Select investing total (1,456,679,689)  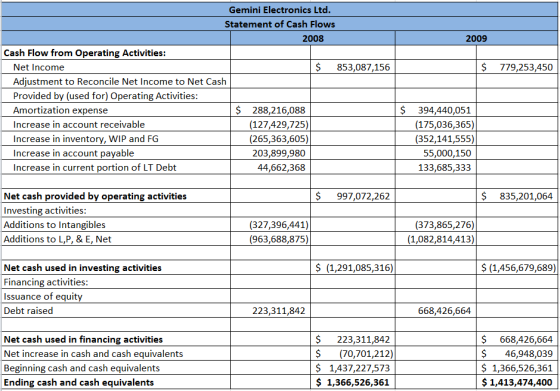[522, 268]
